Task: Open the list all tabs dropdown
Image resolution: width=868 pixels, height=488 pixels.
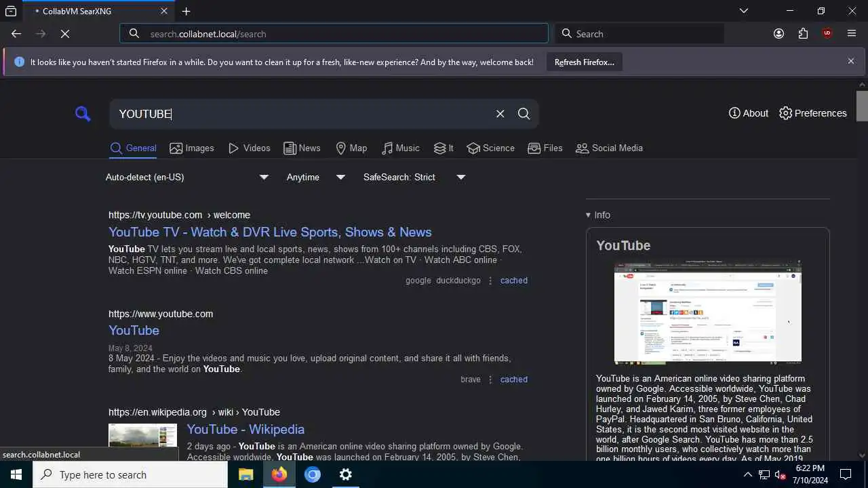Action: [x=744, y=11]
